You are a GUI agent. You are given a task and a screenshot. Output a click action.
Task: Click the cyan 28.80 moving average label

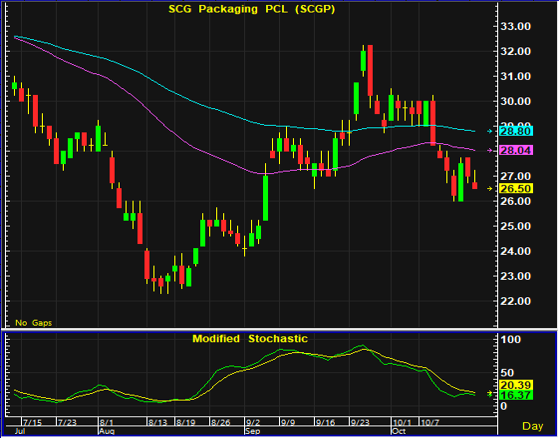tap(516, 131)
